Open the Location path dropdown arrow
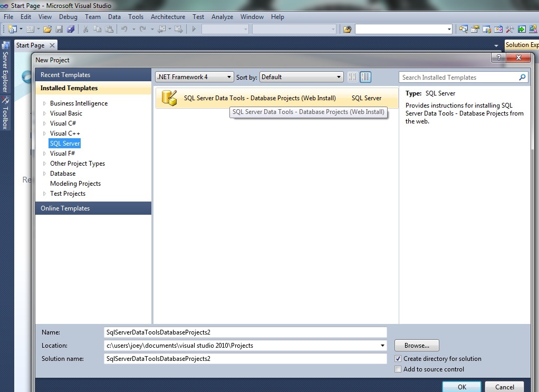 [382, 346]
